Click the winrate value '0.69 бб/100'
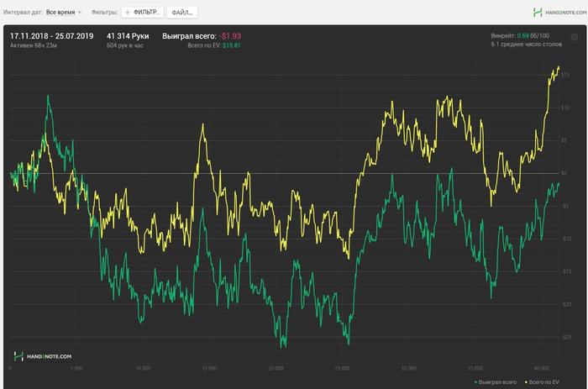 (x=533, y=35)
